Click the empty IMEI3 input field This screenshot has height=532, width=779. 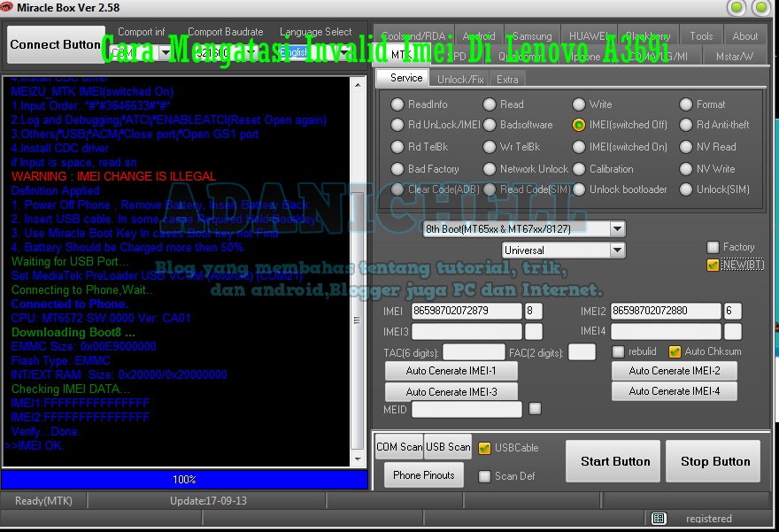coord(467,331)
